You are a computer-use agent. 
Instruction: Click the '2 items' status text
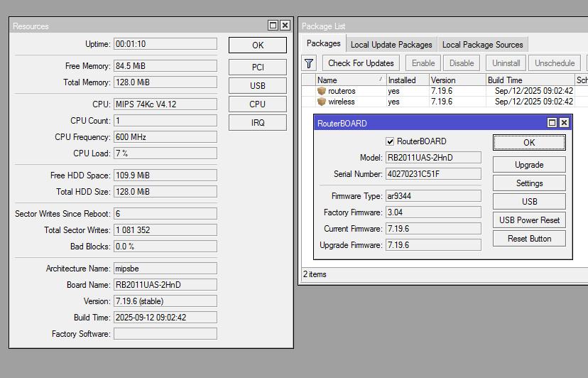pos(315,274)
